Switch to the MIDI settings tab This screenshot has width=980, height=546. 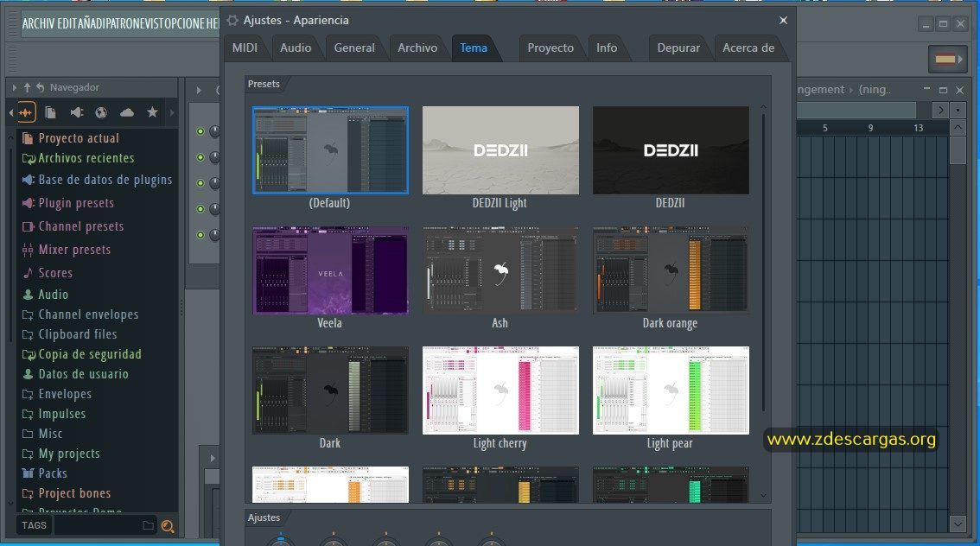click(245, 48)
